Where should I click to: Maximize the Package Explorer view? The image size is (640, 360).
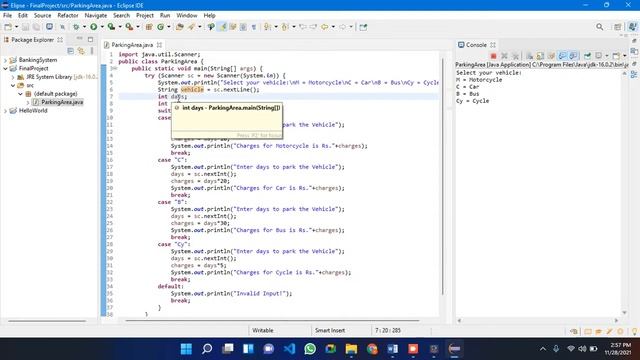click(x=90, y=40)
